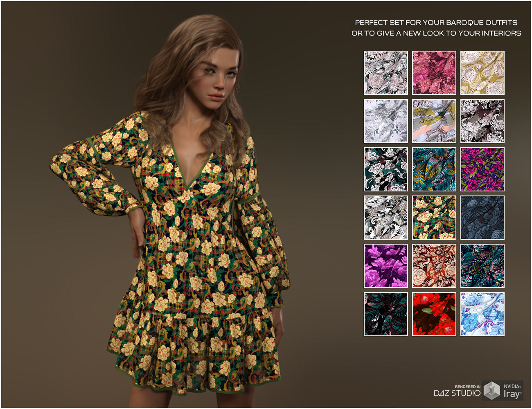The width and height of the screenshot is (532, 409).
Task: Choose the light blue floral swatch
Action: [x=482, y=314]
